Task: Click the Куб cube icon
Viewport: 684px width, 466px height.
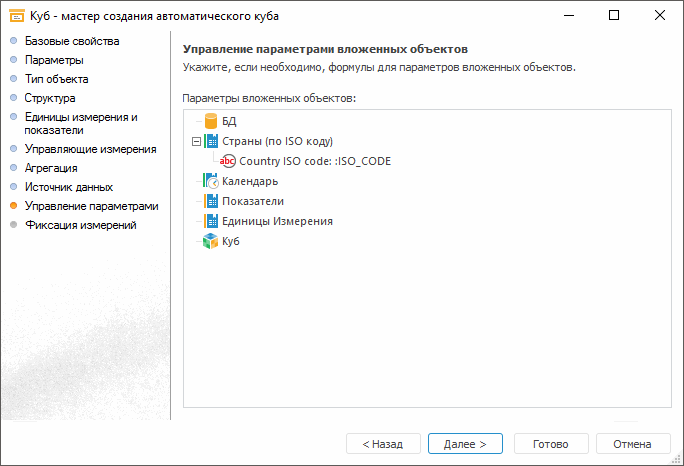Action: [x=210, y=241]
